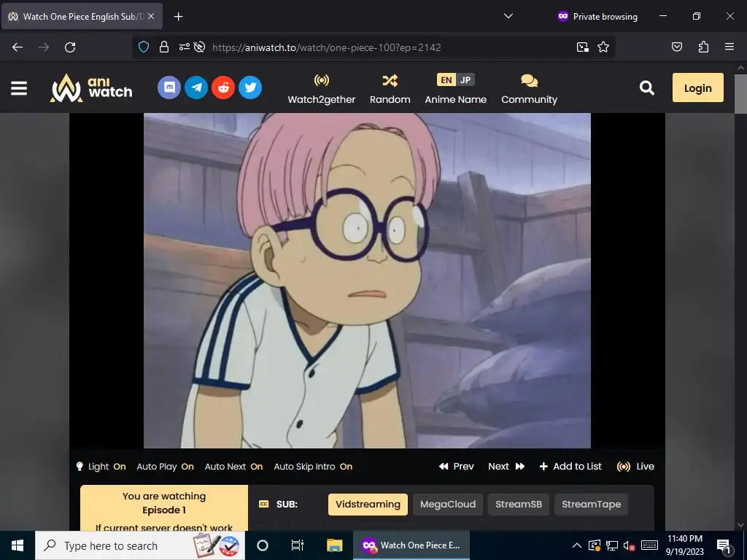Image resolution: width=747 pixels, height=560 pixels.
Task: Open the network tray icon
Action: point(612,545)
